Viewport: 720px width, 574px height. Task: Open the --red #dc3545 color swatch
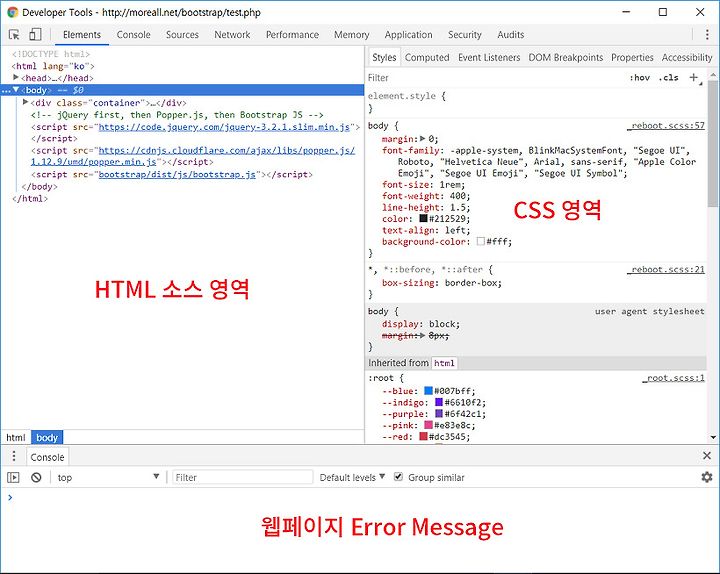click(423, 436)
